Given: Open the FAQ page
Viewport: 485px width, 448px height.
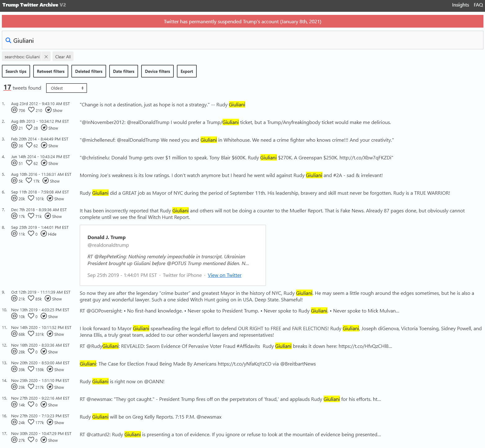Looking at the screenshot, I should click(x=478, y=5).
